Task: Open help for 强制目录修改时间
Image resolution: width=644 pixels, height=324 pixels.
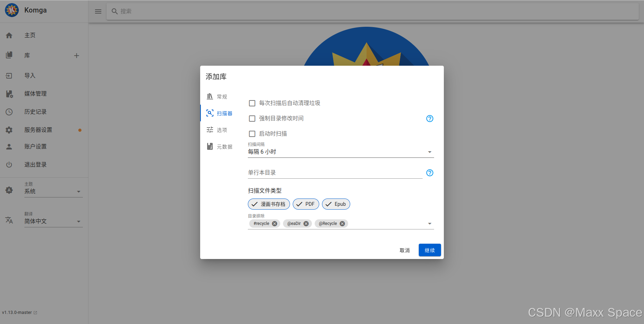Action: click(x=430, y=119)
